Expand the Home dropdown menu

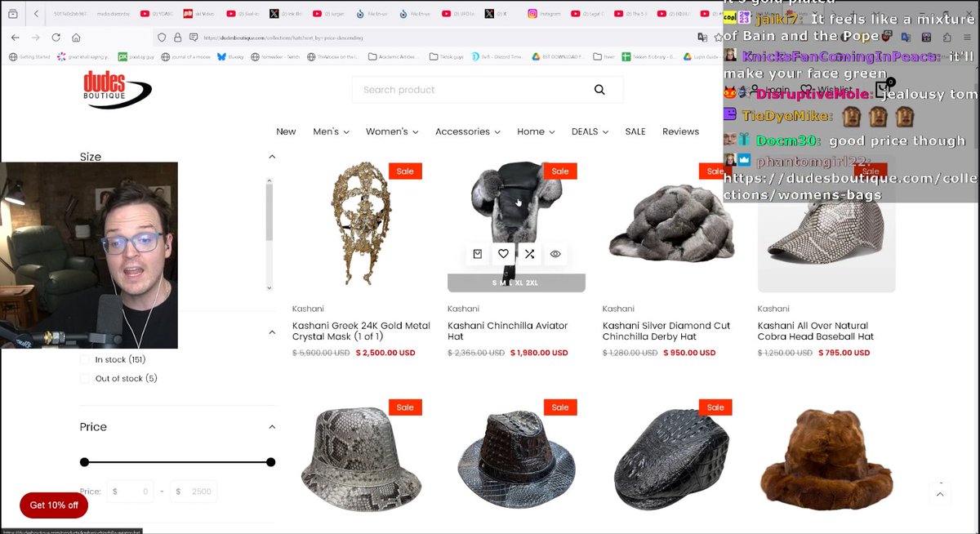pyautogui.click(x=536, y=131)
